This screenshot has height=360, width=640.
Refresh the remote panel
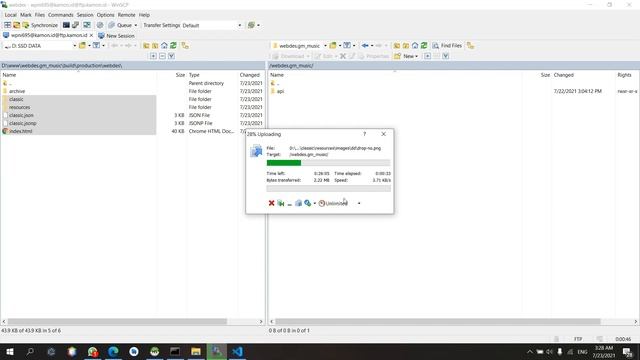point(424,46)
